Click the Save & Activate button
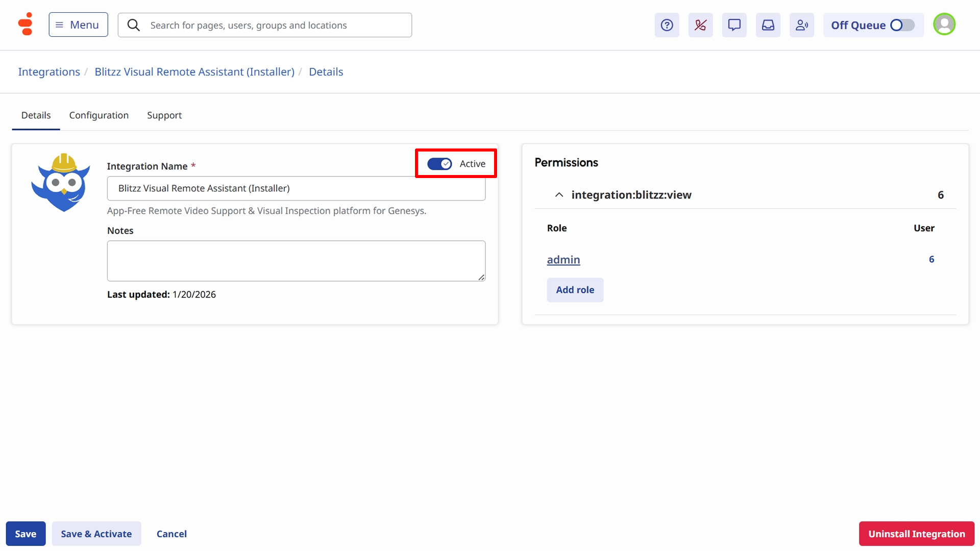 [96, 534]
